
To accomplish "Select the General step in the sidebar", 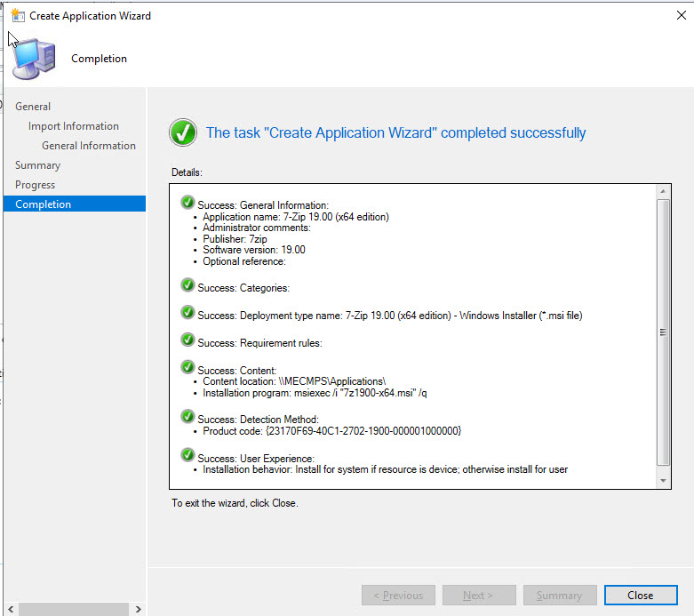I will click(33, 107).
